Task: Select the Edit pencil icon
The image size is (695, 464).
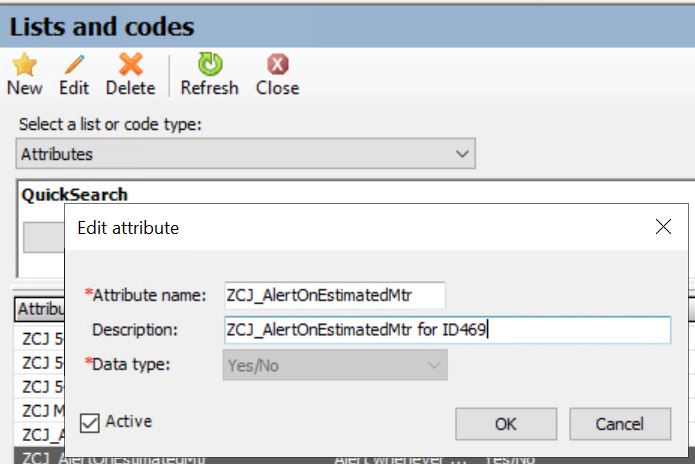Action: pos(74,64)
